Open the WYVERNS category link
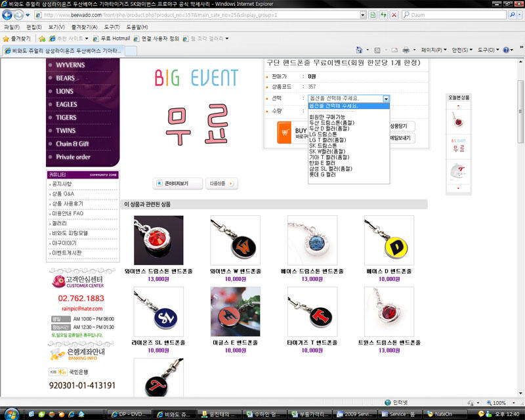 tap(70, 65)
